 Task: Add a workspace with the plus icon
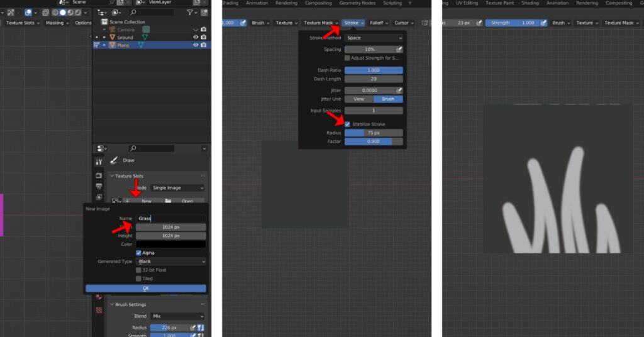tap(409, 3)
